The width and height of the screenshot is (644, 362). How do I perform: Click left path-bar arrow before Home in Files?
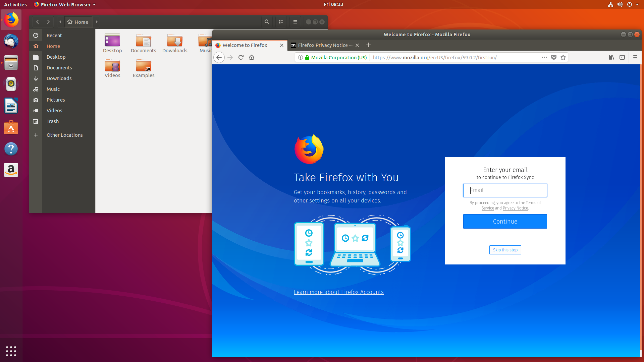[60, 22]
